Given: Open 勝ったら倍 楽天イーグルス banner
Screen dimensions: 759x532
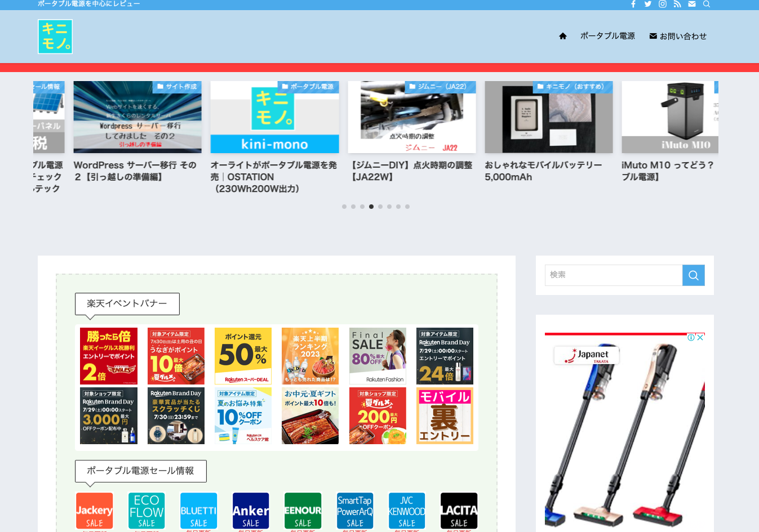Looking at the screenshot, I should (109, 356).
